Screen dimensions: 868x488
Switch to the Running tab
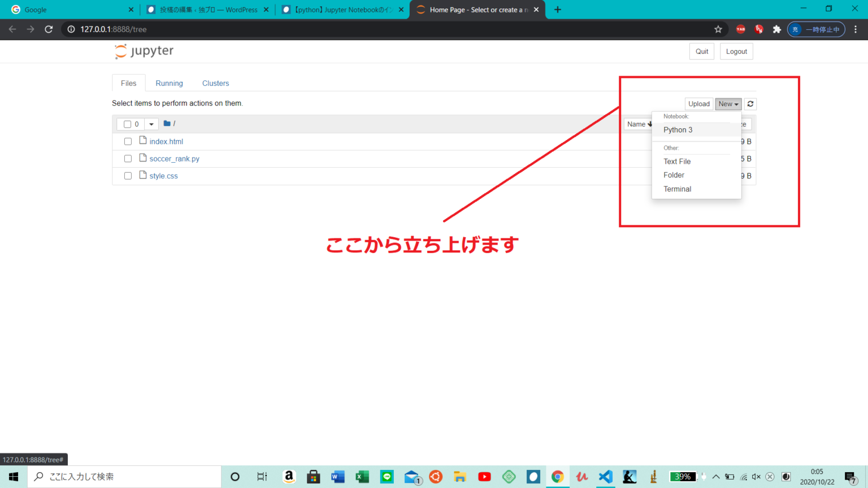pos(169,83)
